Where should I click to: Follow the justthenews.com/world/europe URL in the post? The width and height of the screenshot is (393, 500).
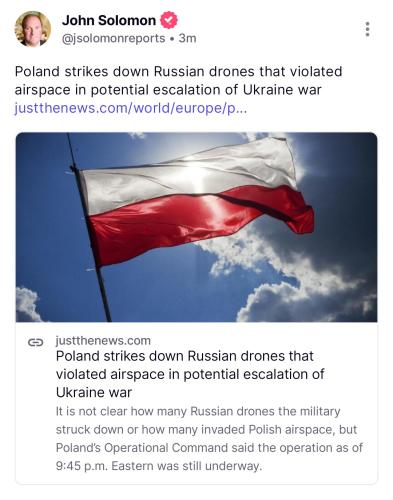131,108
